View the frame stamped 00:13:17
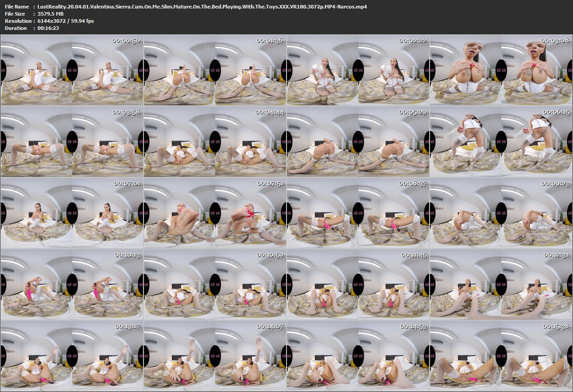The height and width of the screenshot is (392, 573). click(x=72, y=356)
